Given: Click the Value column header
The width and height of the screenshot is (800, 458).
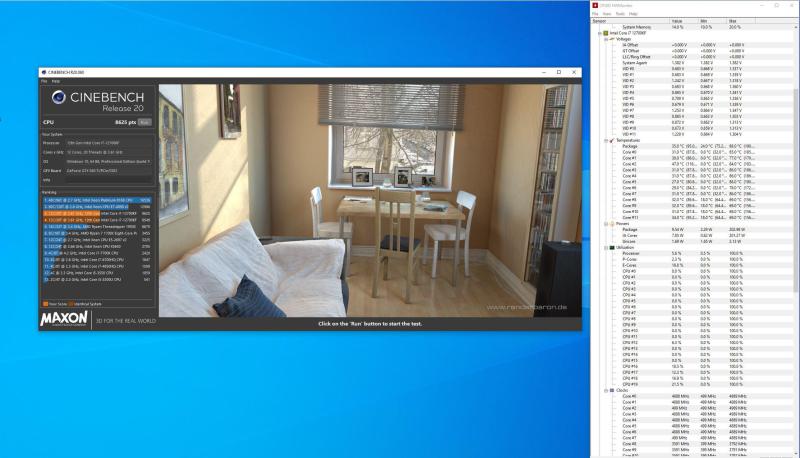Looking at the screenshot, I should pyautogui.click(x=677, y=19).
